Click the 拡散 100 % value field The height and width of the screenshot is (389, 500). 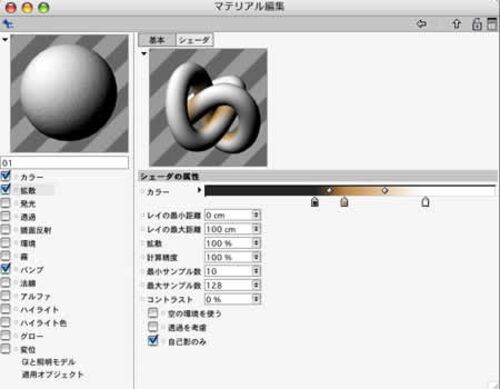(228, 243)
